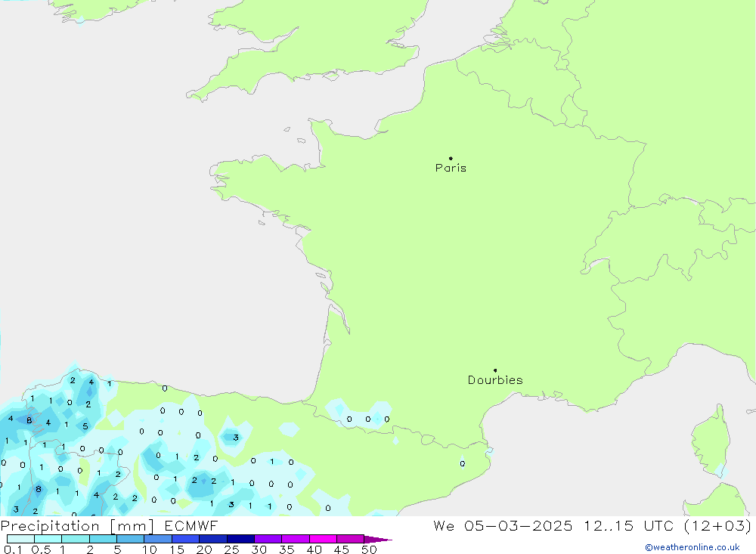Click the Dourbies location dot marker
Viewport: 756px width, 554px height.
[495, 370]
